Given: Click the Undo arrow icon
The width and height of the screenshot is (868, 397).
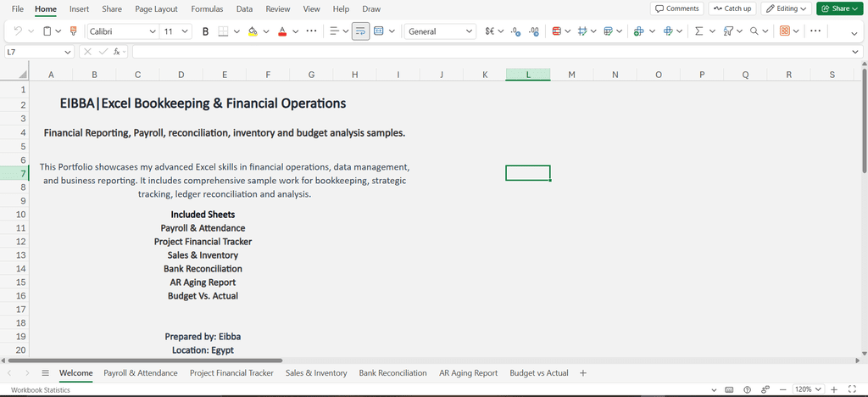Looking at the screenshot, I should tap(18, 31).
